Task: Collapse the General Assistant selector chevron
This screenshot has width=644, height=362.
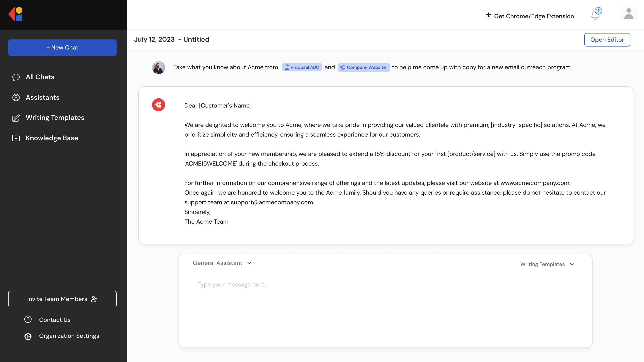Action: [x=249, y=263]
